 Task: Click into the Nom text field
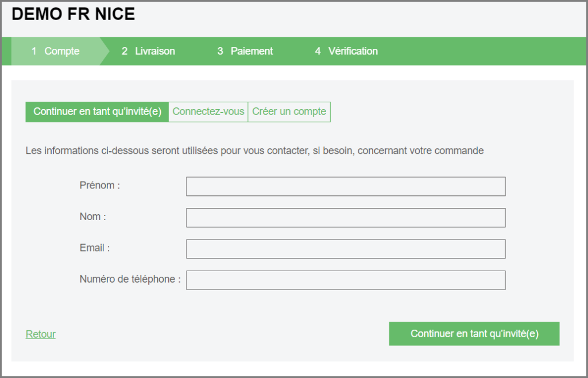click(346, 218)
